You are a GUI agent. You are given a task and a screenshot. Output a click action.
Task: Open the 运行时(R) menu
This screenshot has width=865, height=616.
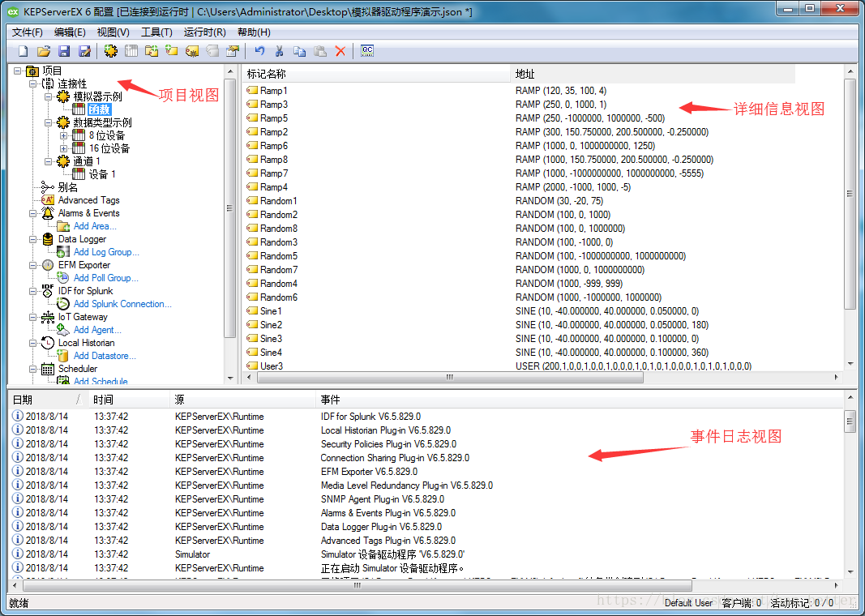click(204, 32)
